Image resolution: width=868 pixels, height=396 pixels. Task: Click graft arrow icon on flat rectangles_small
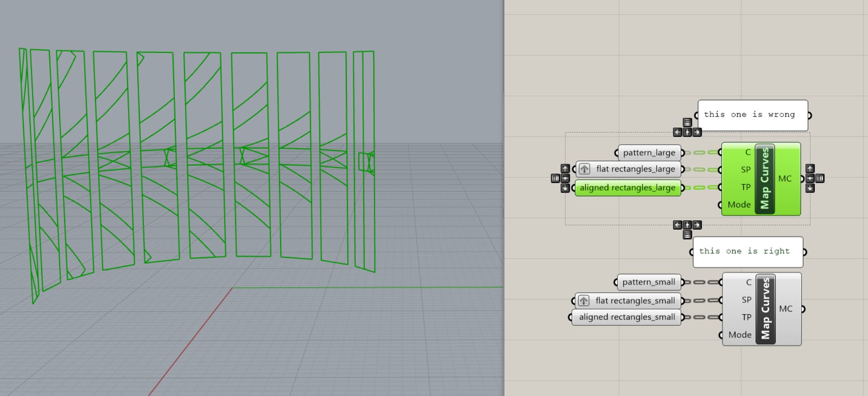[584, 300]
